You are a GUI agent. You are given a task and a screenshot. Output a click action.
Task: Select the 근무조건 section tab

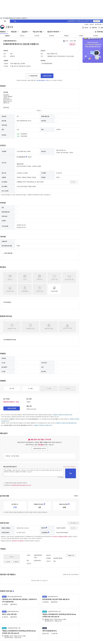22,36
